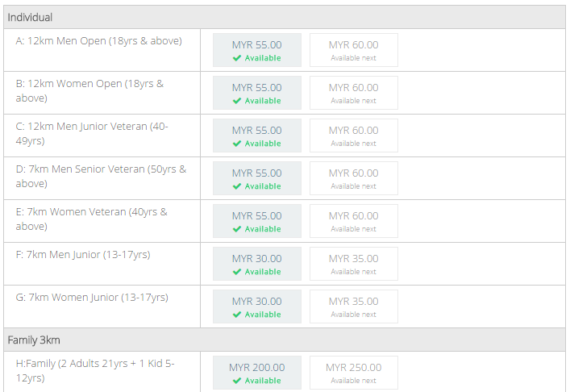Screen dimensions: 570x392
Task: Click MYR 250.00 Family next price
Action: pyautogui.click(x=353, y=373)
